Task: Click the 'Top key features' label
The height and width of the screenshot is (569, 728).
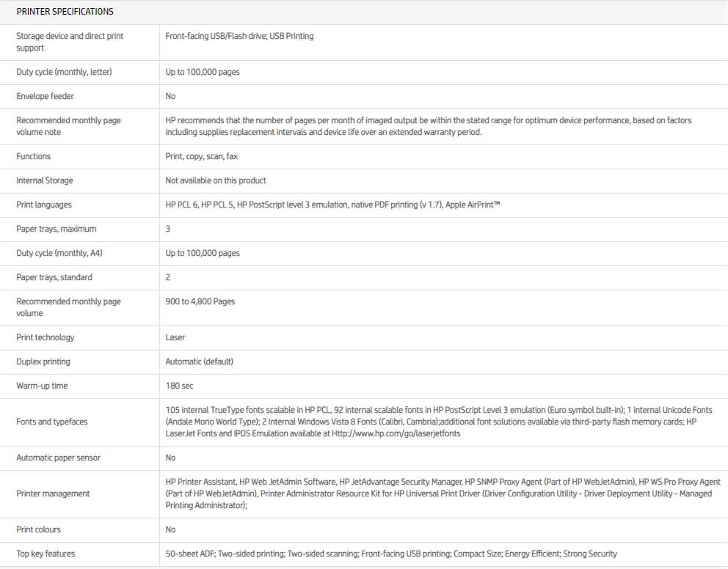Action: [x=45, y=554]
